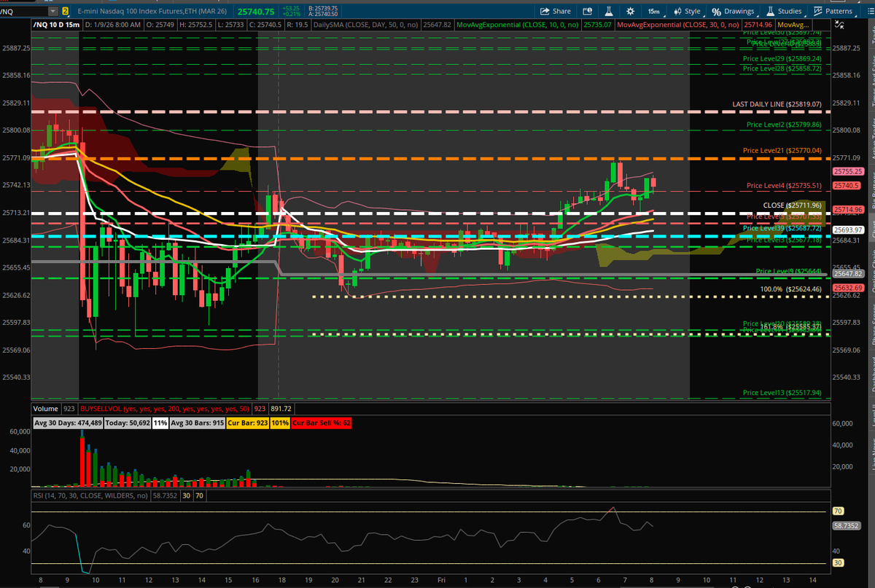Click the 25740.5 price bubble on axis
The height and width of the screenshot is (588, 875).
847,186
